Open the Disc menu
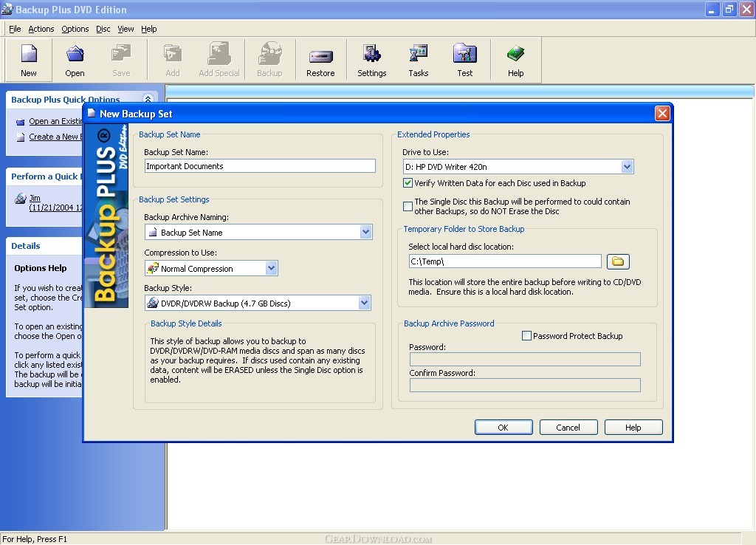Image resolution: width=756 pixels, height=545 pixels. tap(103, 29)
